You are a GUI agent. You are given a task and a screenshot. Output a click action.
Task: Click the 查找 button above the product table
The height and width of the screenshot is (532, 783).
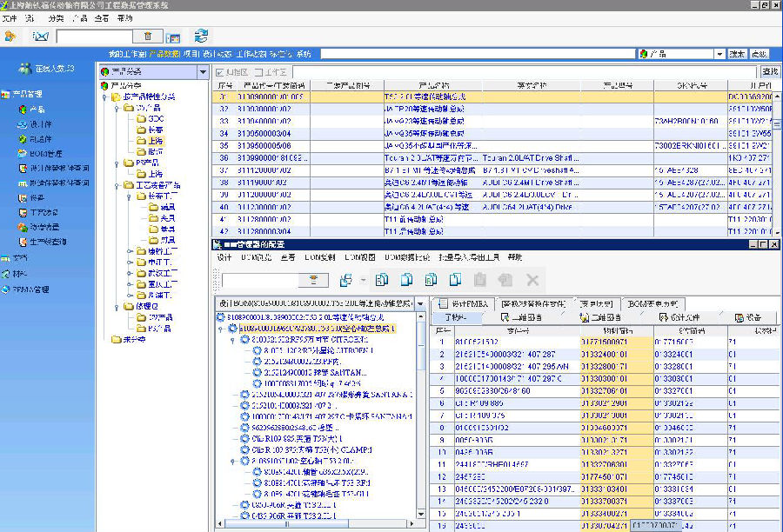pos(769,71)
